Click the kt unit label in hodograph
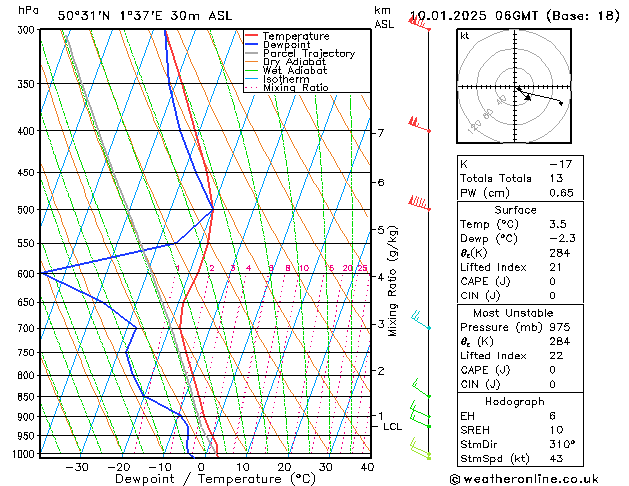 (465, 36)
